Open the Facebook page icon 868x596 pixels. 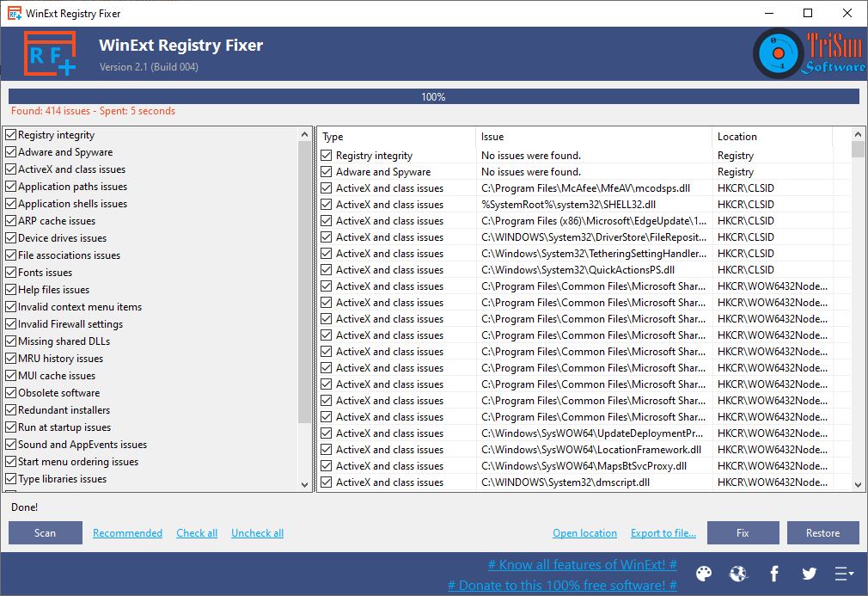[773, 574]
